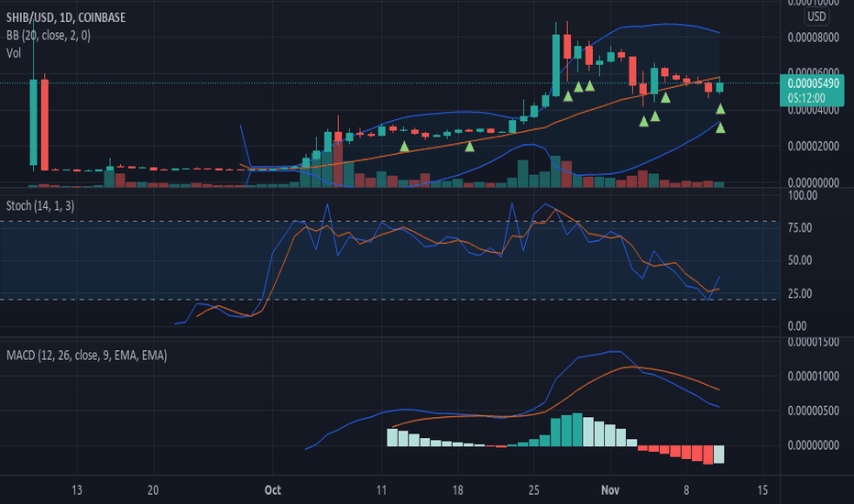Click the 0.00004000 price scale label

click(x=813, y=110)
